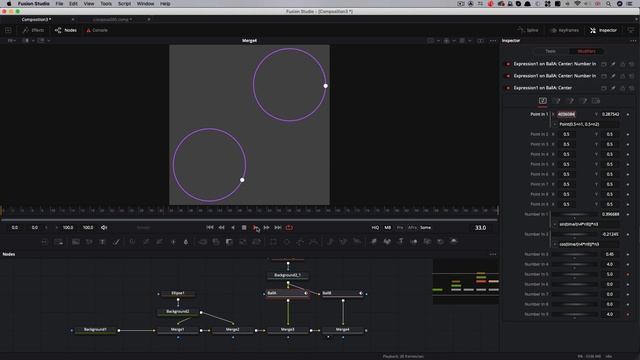Viewport: 640px width, 360px height.
Task: Open the Some render selection dropdown
Action: (426, 227)
